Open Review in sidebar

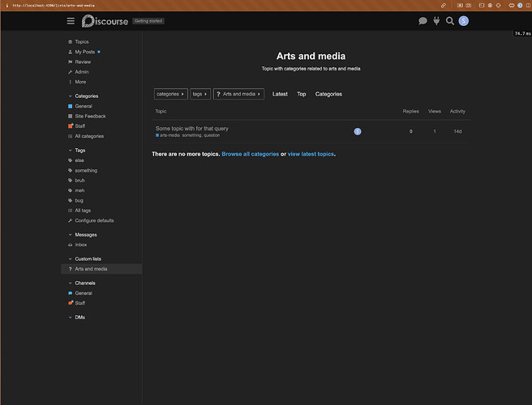[x=83, y=62]
